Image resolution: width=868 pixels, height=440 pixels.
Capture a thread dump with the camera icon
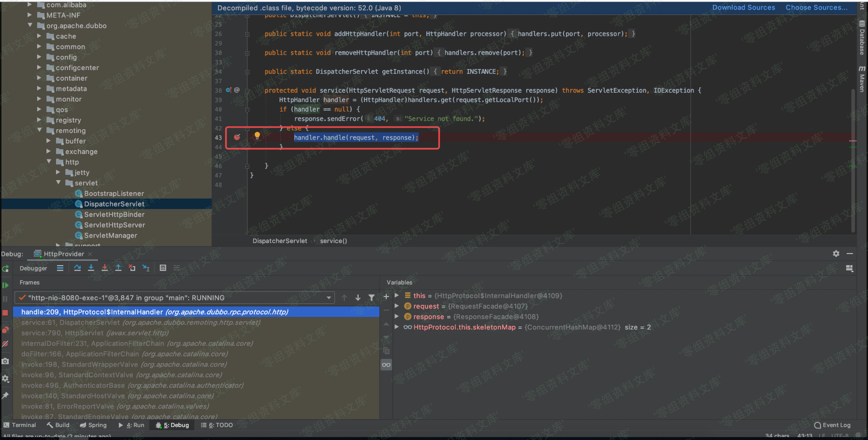[x=6, y=361]
